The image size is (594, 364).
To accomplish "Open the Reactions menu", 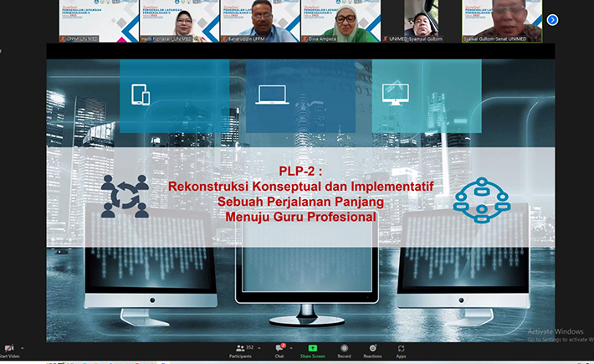I will [372, 351].
